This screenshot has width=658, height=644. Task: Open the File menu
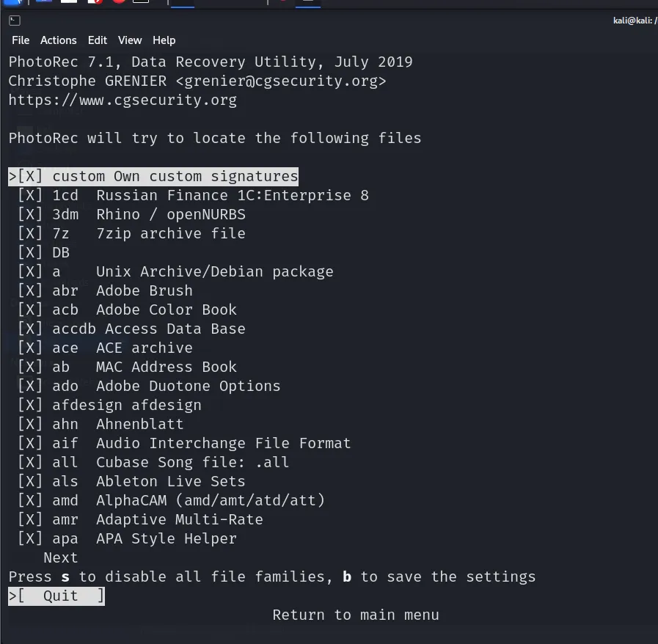point(21,40)
